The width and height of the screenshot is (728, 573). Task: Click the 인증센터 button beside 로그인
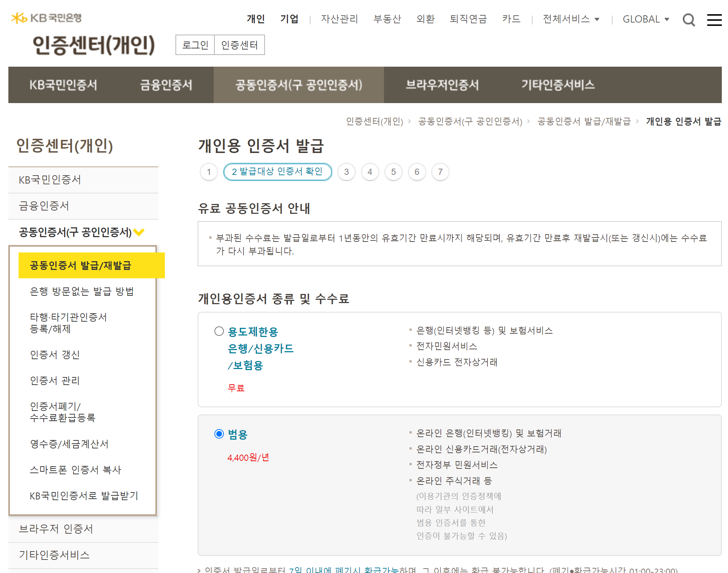[x=240, y=45]
